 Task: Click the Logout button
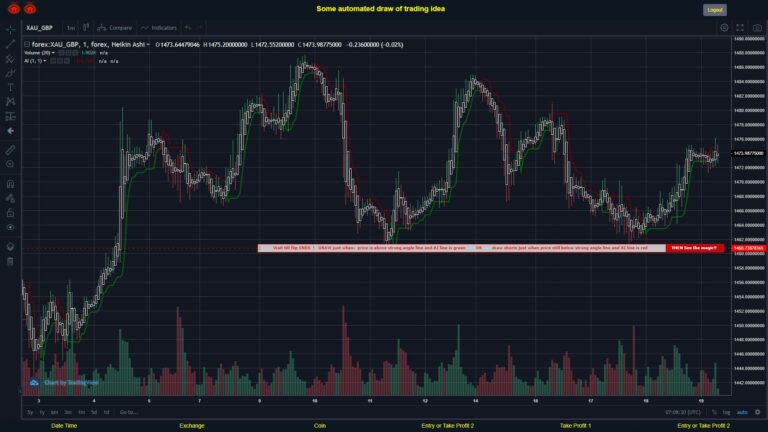715,10
